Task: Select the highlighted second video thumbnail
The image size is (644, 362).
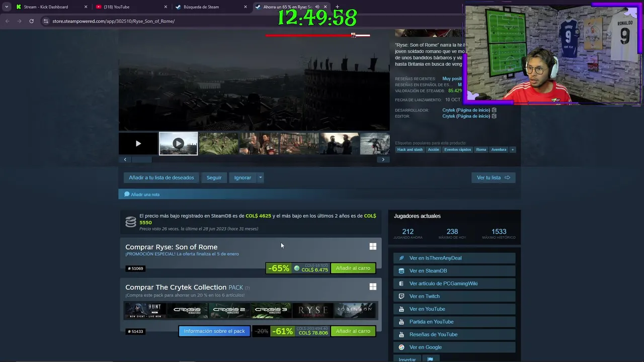Action: (x=179, y=144)
